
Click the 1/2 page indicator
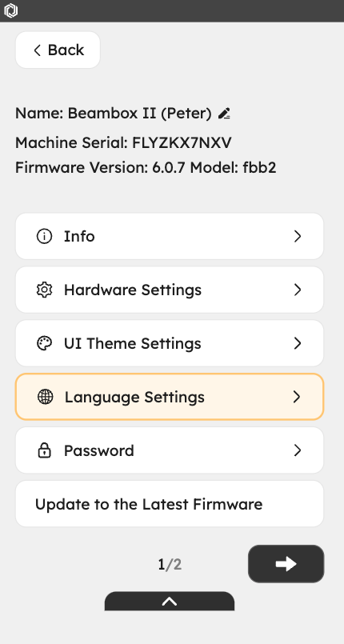[170, 565]
